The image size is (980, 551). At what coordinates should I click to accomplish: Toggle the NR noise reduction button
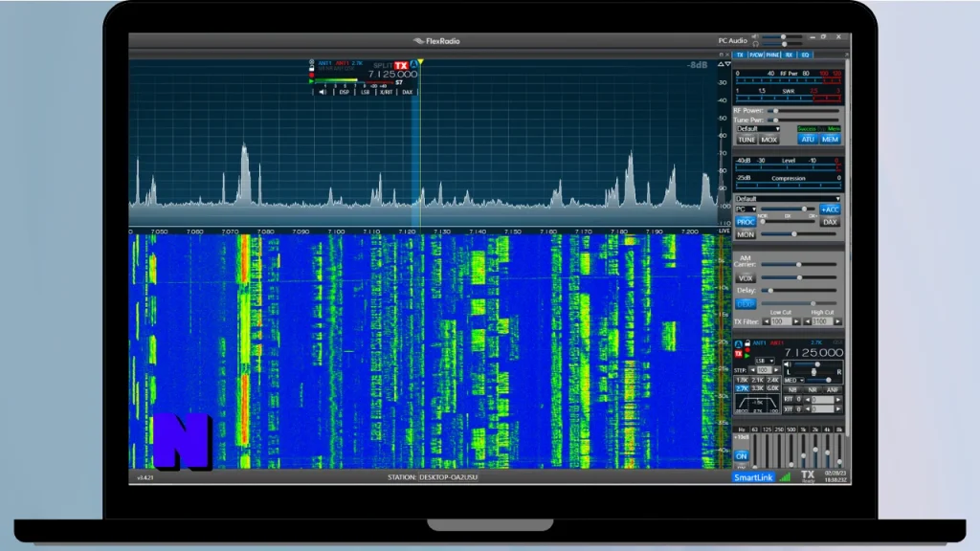pos(813,390)
